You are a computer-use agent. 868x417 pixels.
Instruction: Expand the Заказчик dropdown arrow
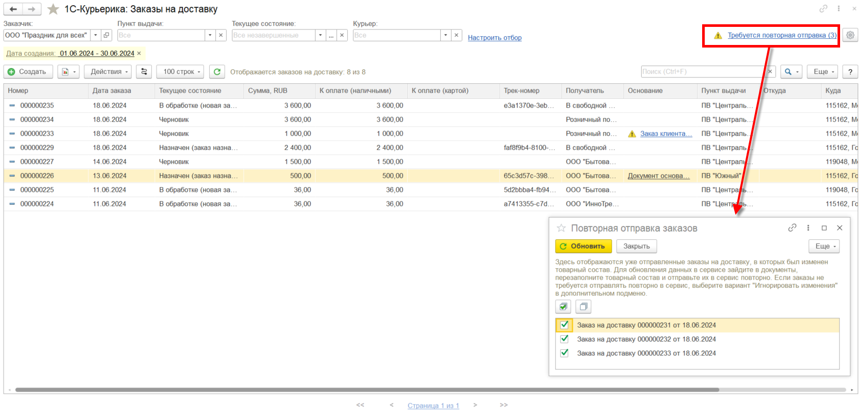(x=96, y=35)
